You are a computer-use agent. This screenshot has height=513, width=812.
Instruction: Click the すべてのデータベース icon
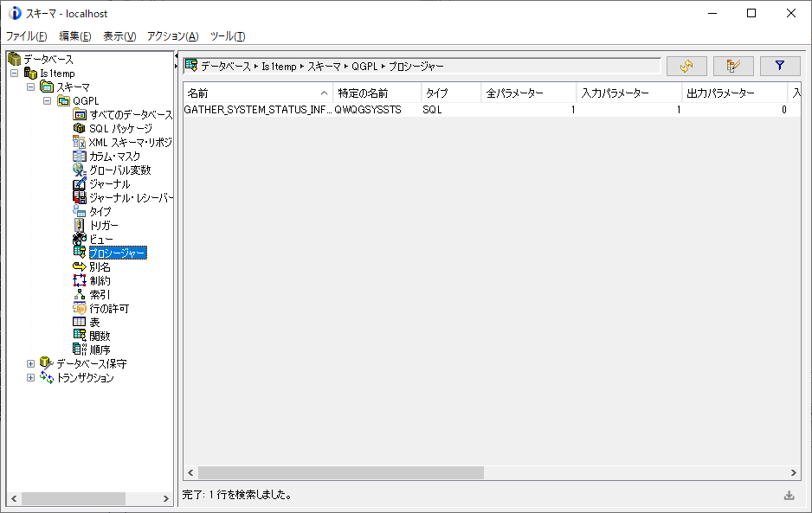[x=80, y=114]
